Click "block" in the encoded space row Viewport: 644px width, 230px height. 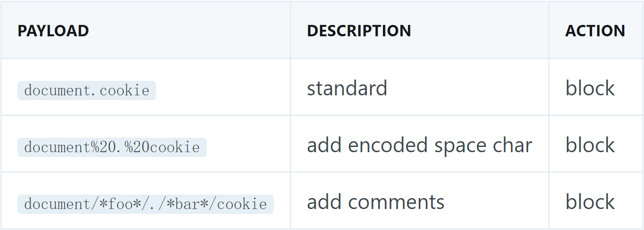pos(590,145)
